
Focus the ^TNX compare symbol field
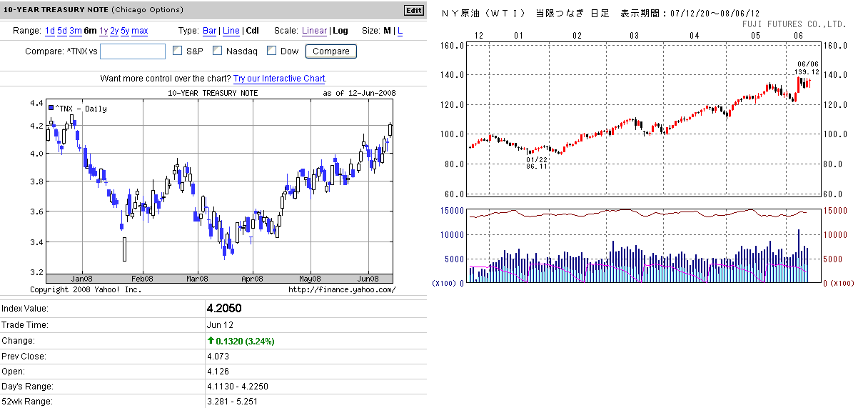(x=133, y=51)
